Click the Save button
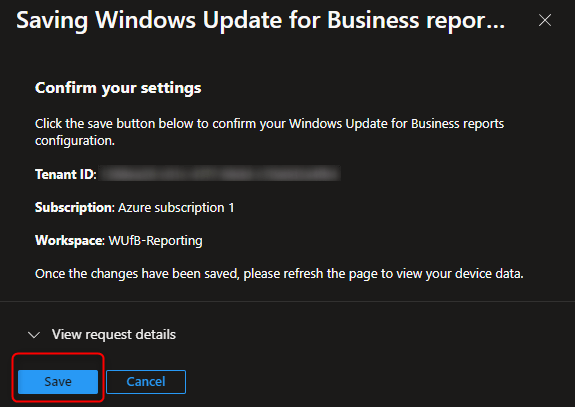Screen dimensions: 575x407 pyautogui.click(x=58, y=382)
